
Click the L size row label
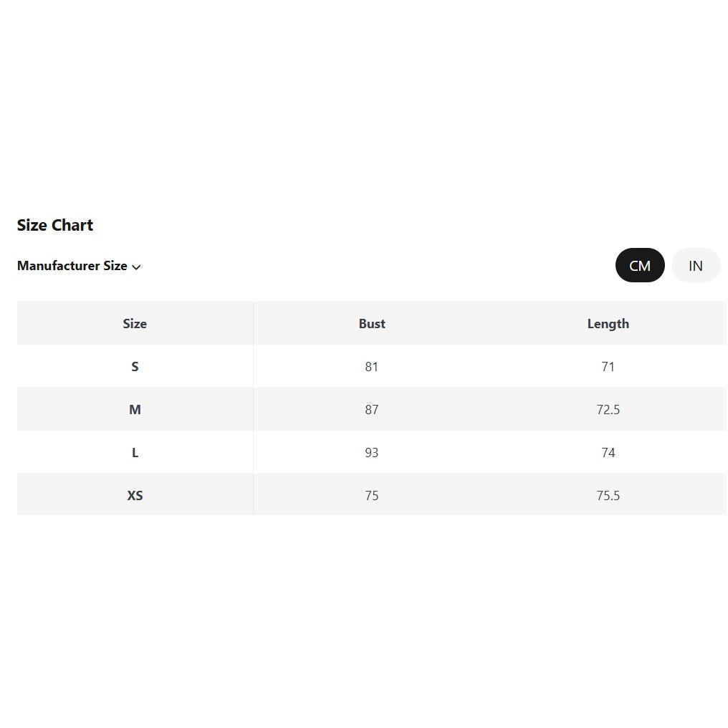135,453
